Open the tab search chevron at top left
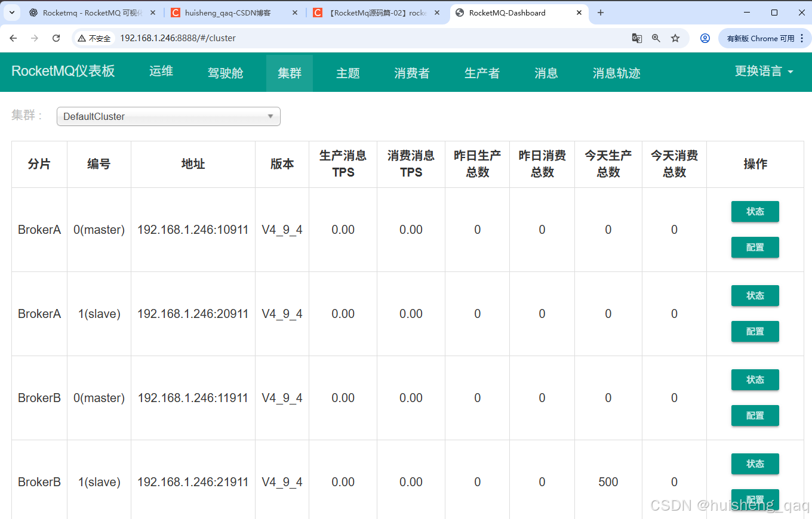Image resolution: width=812 pixels, height=519 pixels. (11, 13)
